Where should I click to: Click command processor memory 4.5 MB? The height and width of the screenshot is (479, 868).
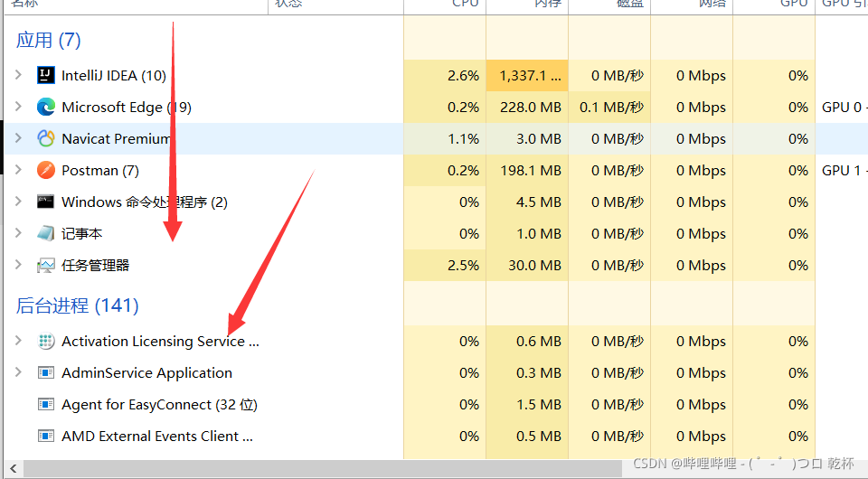(x=539, y=202)
